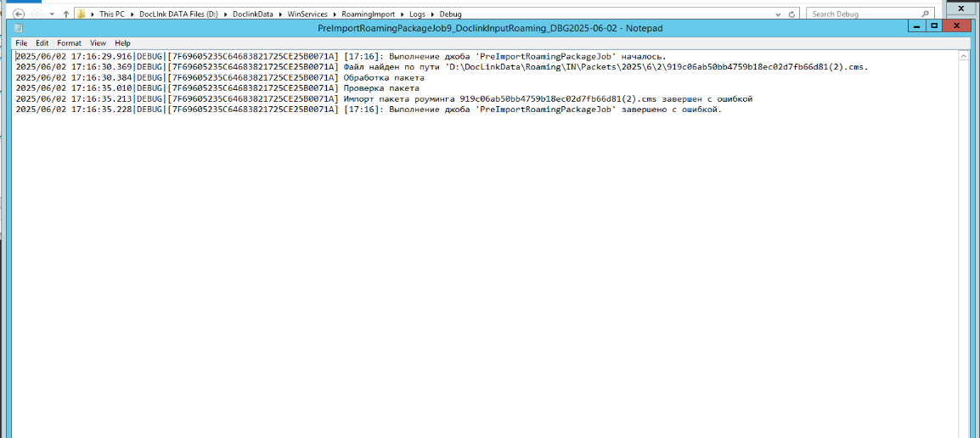Click timestamp '2025/06/02 17:16:35.010'

74,88
